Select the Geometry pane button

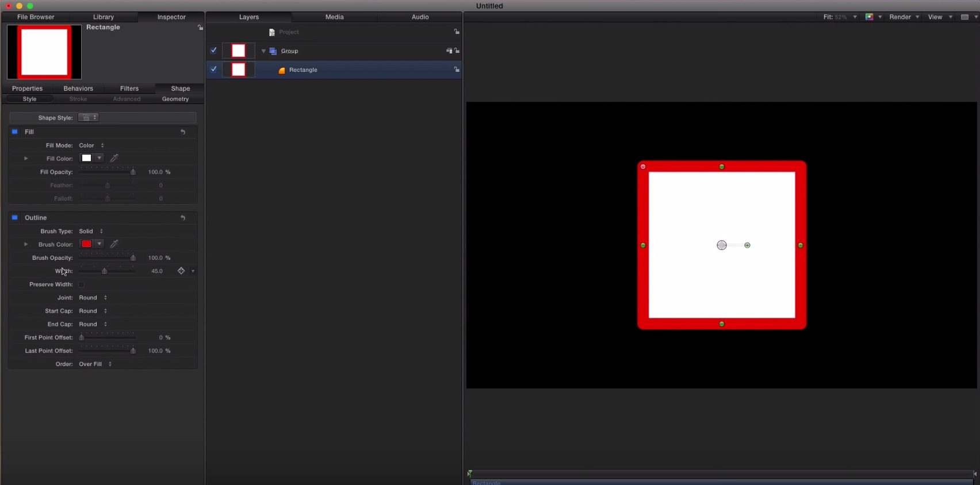(175, 99)
